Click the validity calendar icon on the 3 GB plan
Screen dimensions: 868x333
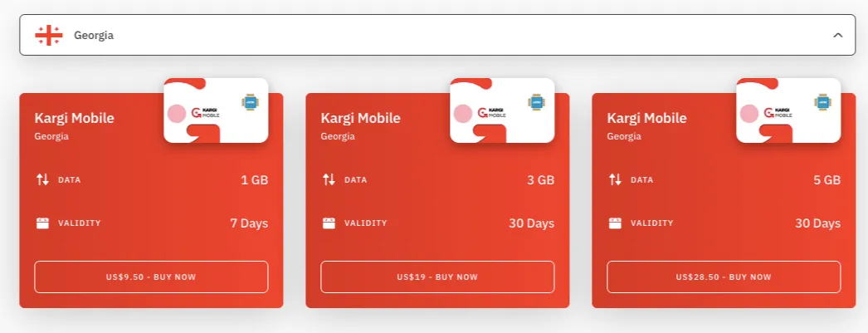[x=329, y=223]
